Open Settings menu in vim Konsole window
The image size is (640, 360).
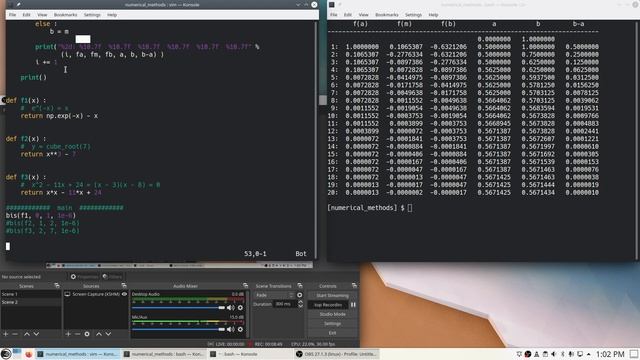point(92,15)
